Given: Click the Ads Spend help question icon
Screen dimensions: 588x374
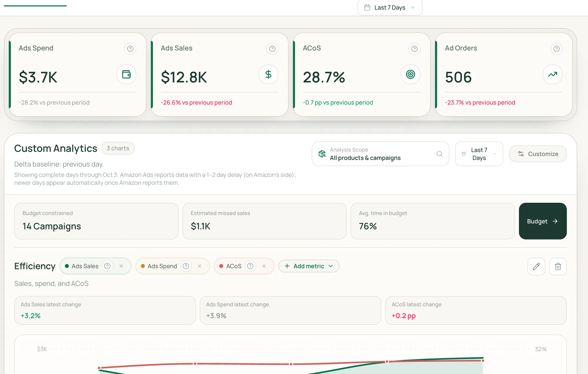Looking at the screenshot, I should 130,49.
